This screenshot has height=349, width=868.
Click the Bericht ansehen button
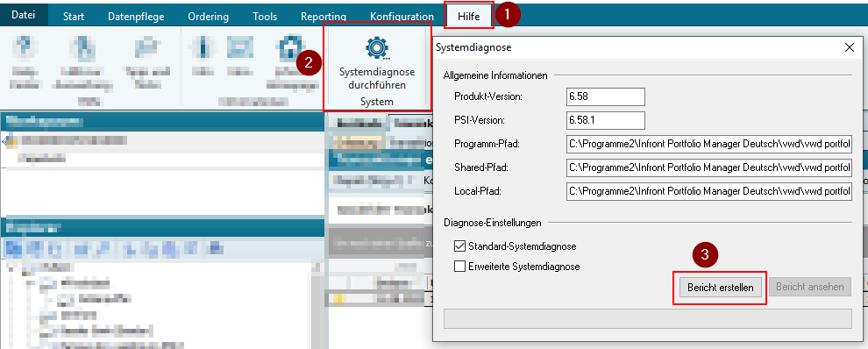point(810,287)
